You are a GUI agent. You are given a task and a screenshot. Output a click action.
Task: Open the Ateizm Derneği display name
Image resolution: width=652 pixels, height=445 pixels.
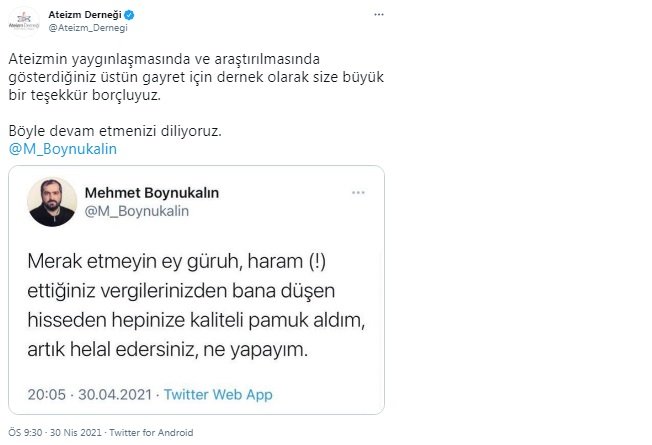(x=85, y=15)
